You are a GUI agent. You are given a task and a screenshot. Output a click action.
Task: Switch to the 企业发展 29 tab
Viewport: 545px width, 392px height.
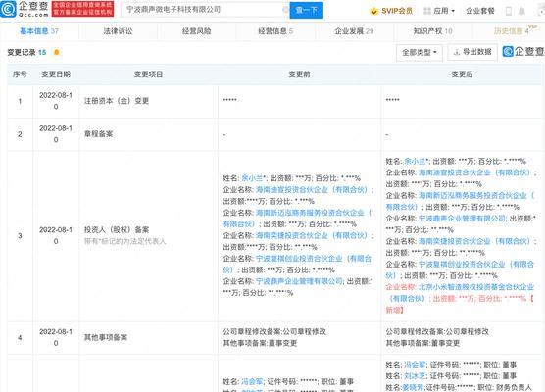pos(354,31)
